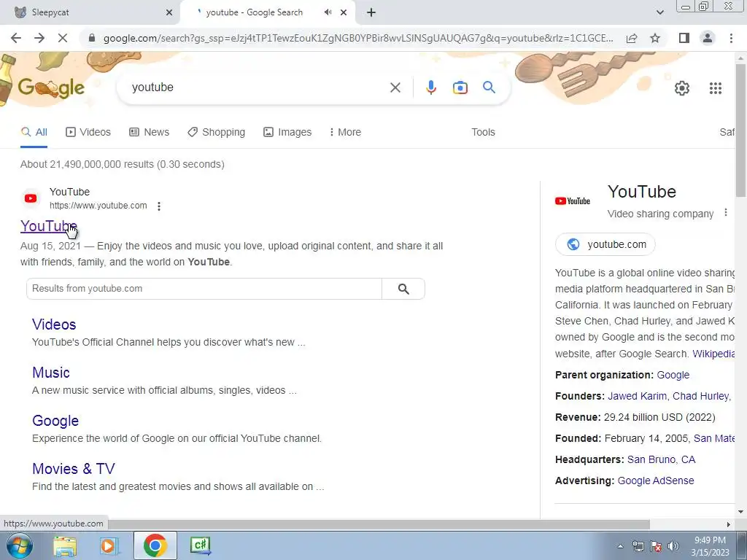This screenshot has width=747, height=560.
Task: Click the Google doodle logo
Action: (51, 87)
